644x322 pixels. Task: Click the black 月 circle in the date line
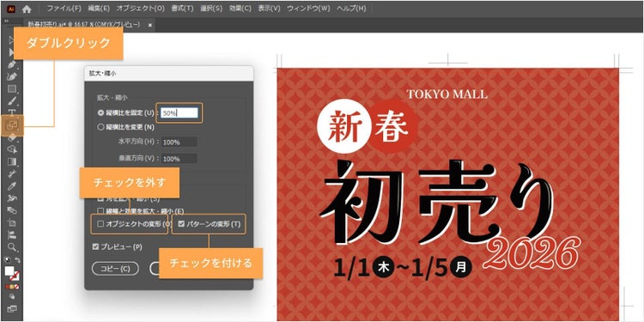461,267
